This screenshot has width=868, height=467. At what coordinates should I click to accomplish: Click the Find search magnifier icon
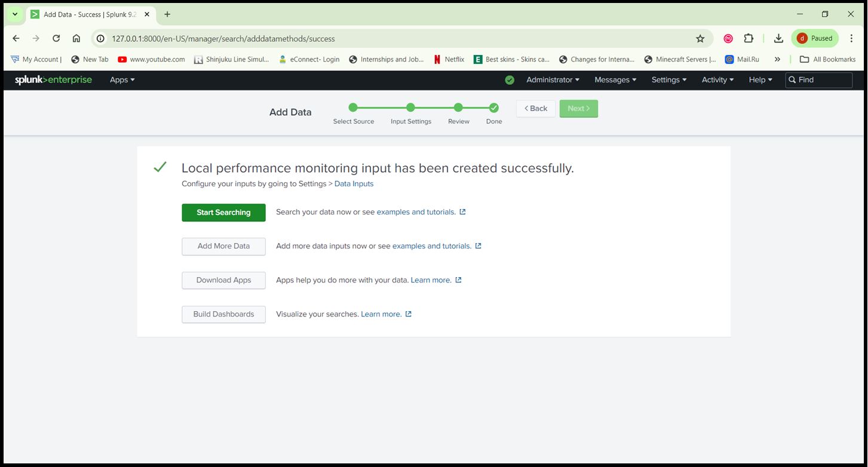pos(792,79)
